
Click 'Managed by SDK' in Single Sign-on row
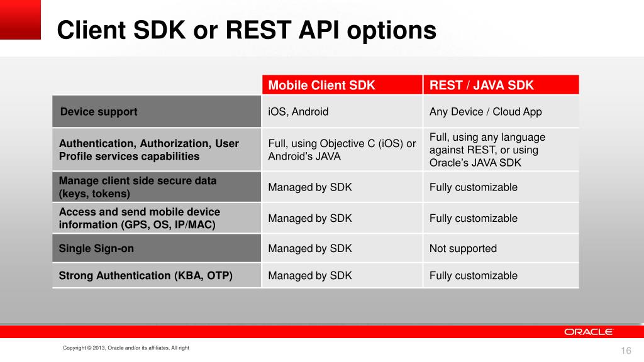tap(342, 248)
